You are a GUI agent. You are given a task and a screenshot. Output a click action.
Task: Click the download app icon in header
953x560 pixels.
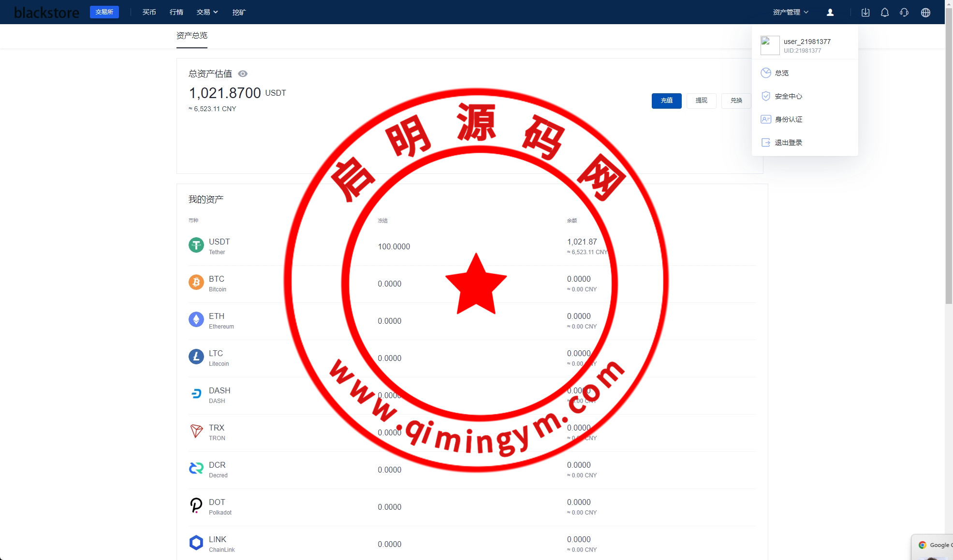coord(865,13)
